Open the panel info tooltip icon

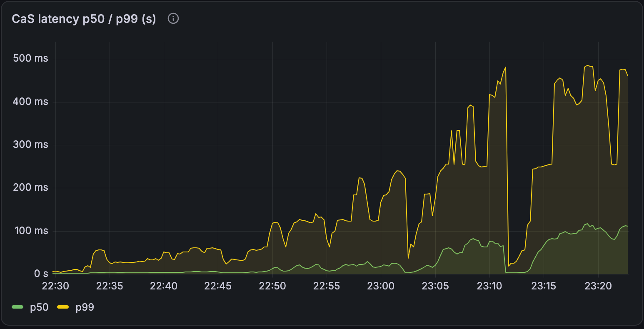(x=173, y=19)
